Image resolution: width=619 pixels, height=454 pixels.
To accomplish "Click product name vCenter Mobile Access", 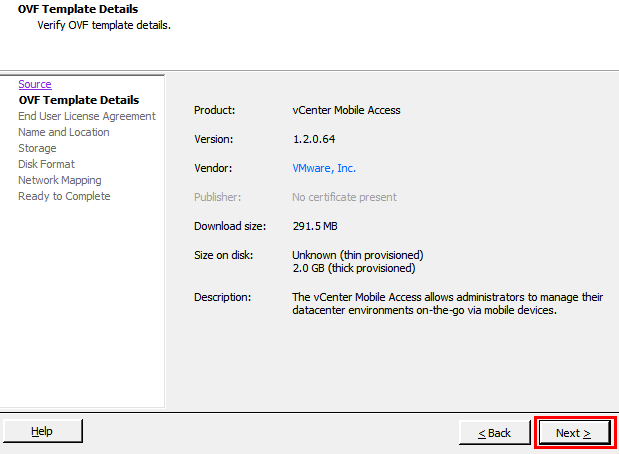I will (346, 110).
